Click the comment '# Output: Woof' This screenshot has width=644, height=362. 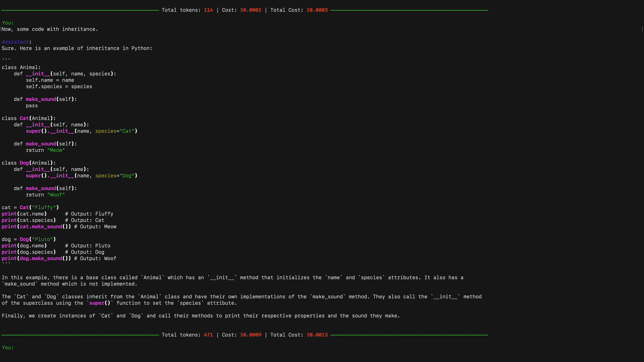coord(95,259)
